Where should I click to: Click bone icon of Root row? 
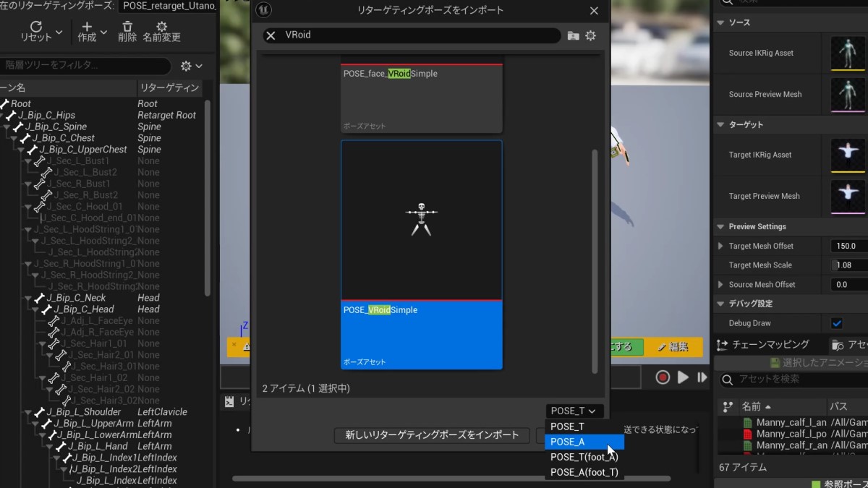coord(4,104)
